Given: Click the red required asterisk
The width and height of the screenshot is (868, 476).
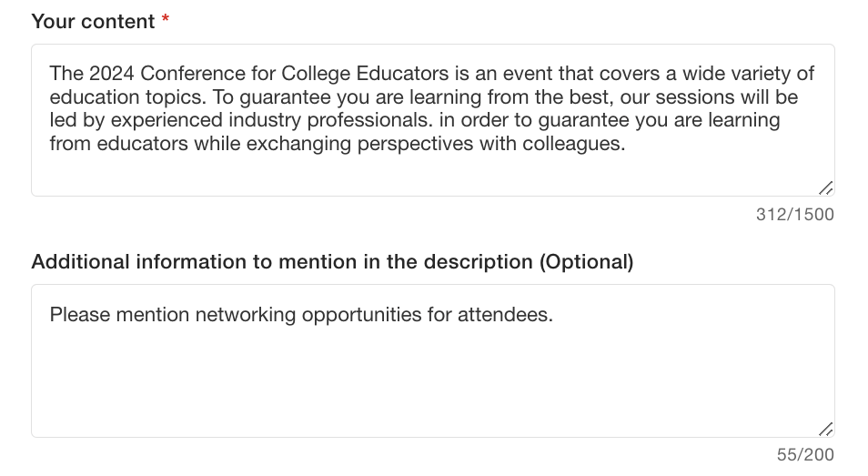Looking at the screenshot, I should tap(166, 22).
